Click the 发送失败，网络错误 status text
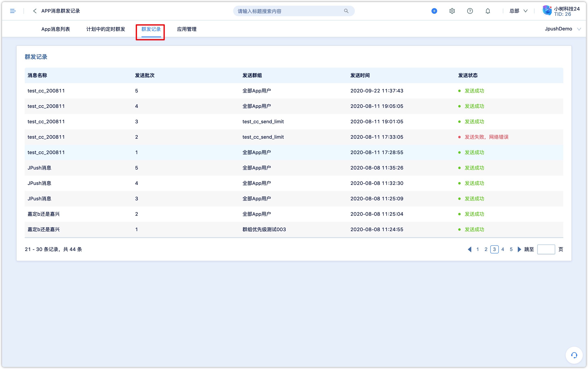Viewport: 588px width, 369px height. point(486,137)
